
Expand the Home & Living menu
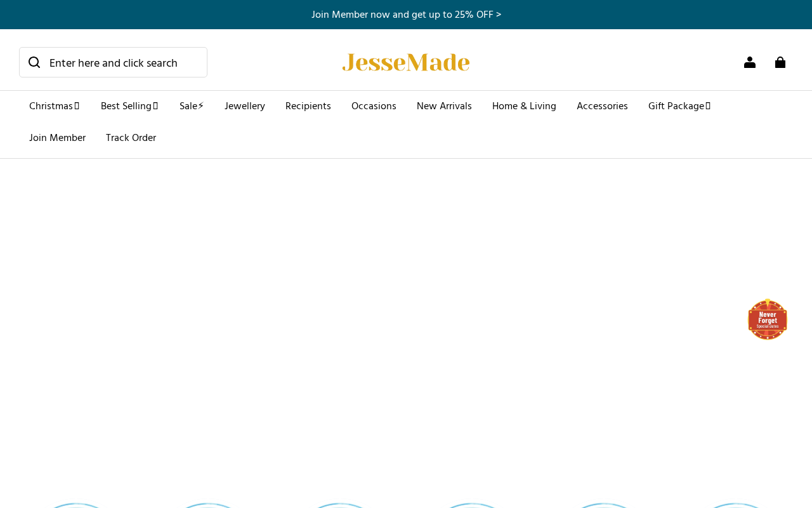tap(524, 106)
